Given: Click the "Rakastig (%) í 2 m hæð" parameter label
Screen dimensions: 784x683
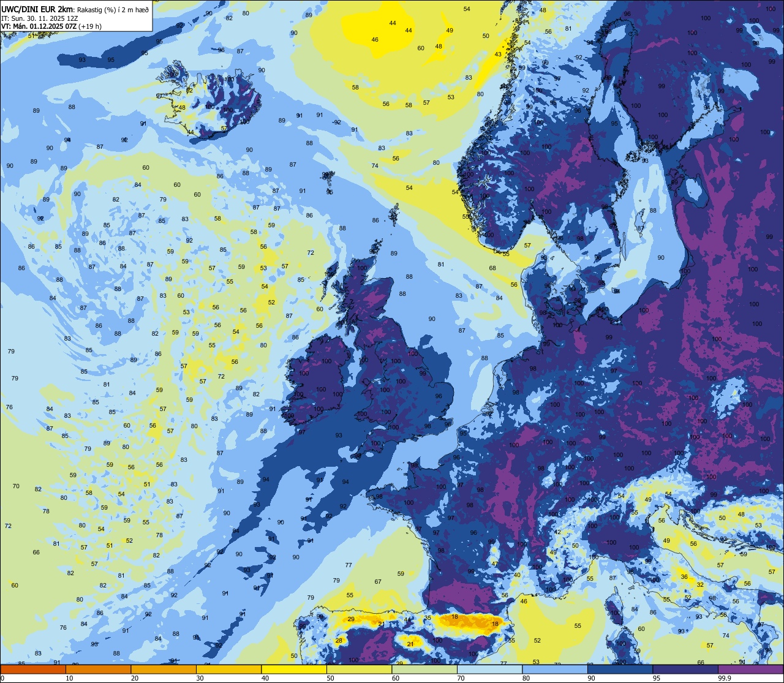Looking at the screenshot, I should click(x=112, y=9).
